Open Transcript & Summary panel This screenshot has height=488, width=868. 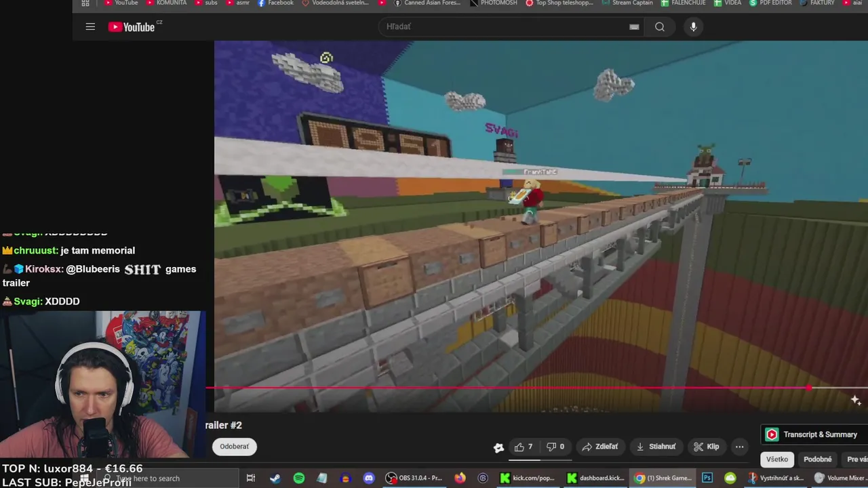[x=814, y=434]
